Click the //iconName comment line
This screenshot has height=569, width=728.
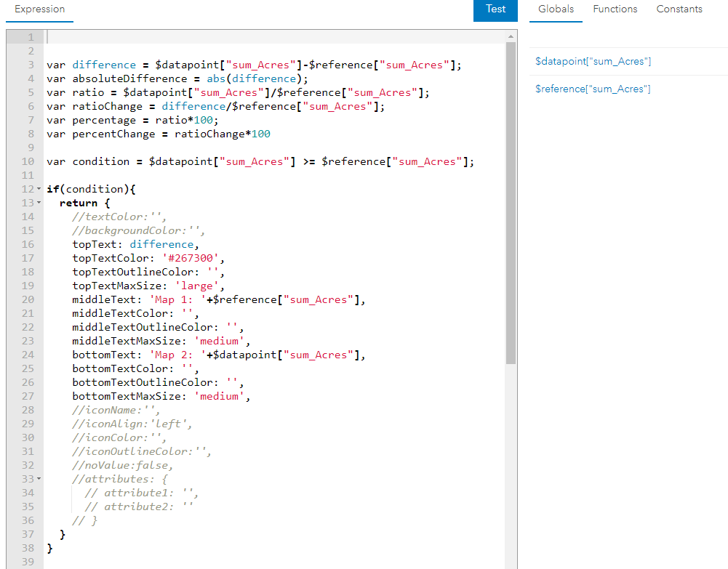(x=116, y=410)
